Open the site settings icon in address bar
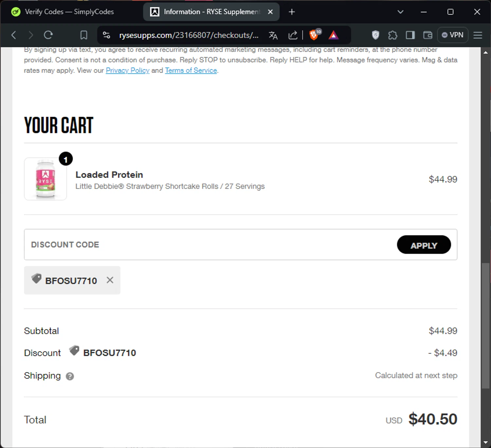 [x=106, y=35]
